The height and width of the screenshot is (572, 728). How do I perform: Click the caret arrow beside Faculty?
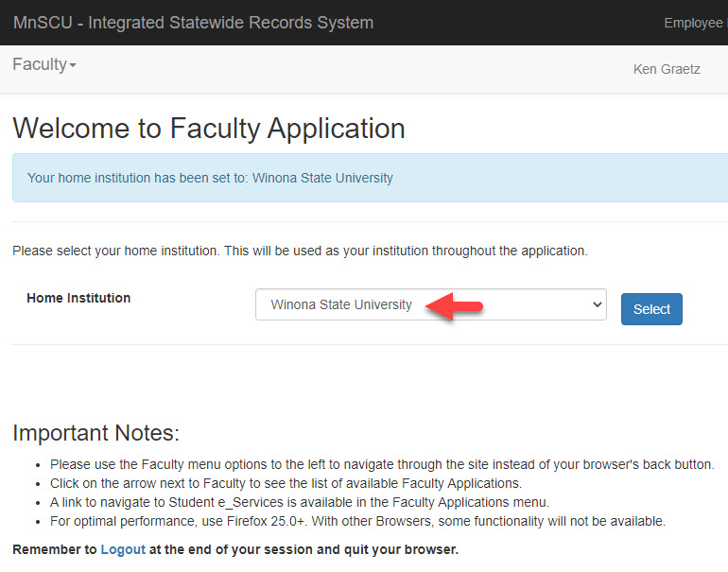coord(73,65)
